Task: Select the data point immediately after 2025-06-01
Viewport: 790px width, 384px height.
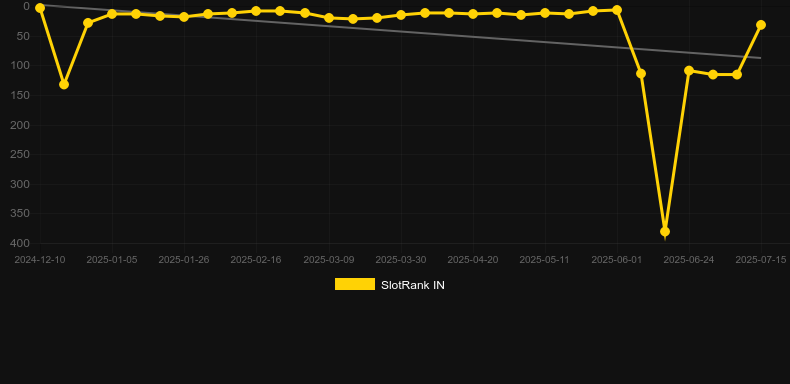Action: [x=641, y=74]
